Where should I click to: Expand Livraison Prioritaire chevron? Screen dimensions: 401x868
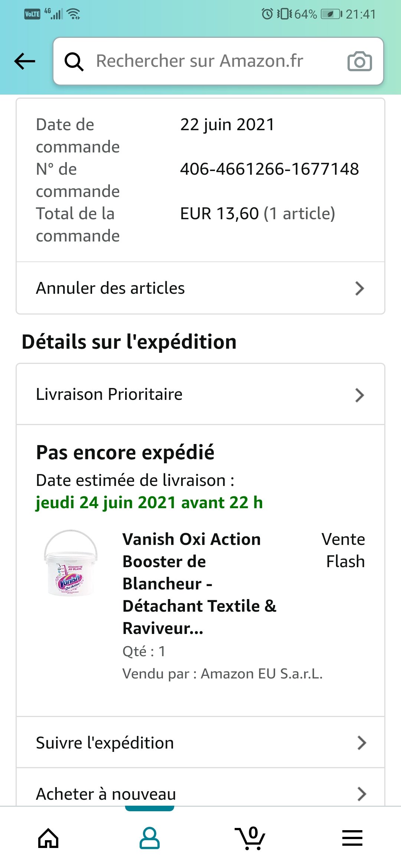(x=359, y=395)
